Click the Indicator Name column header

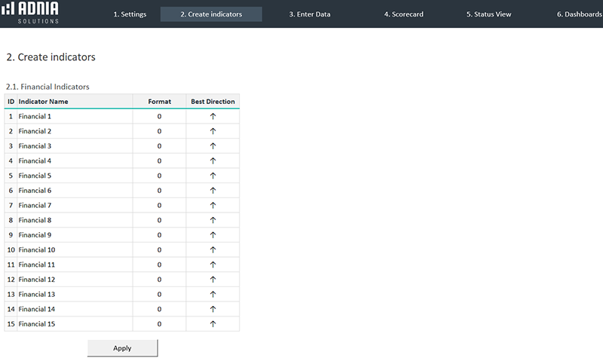[74, 102]
